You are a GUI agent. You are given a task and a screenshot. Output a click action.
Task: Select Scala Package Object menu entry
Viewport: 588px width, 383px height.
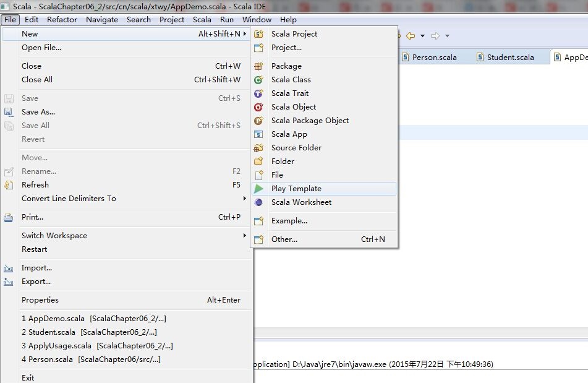pos(324,121)
